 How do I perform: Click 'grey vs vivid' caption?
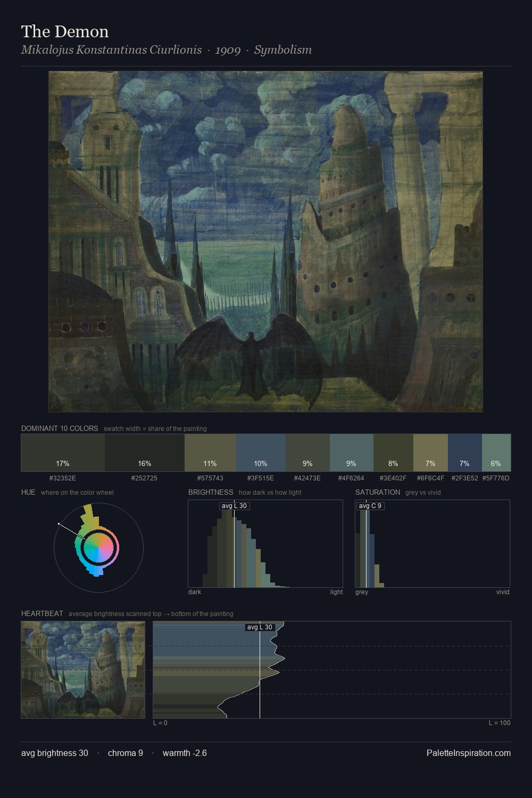tap(423, 493)
